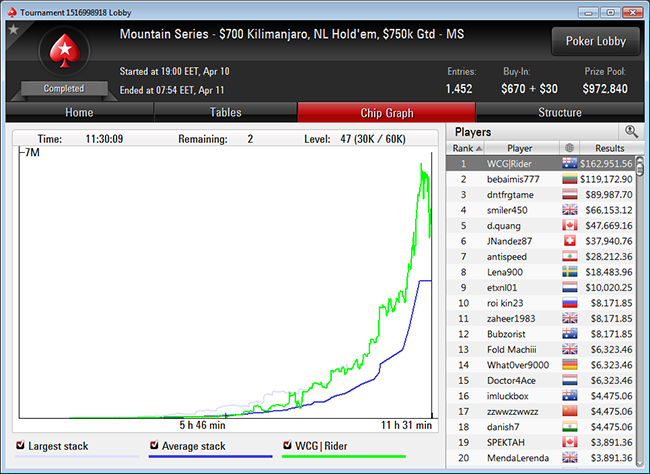Click the Completed status banner
This screenshot has height=474, width=650.
[64, 88]
